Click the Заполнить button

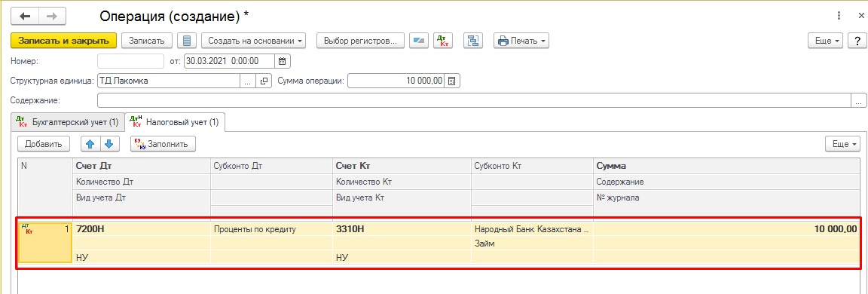click(164, 144)
